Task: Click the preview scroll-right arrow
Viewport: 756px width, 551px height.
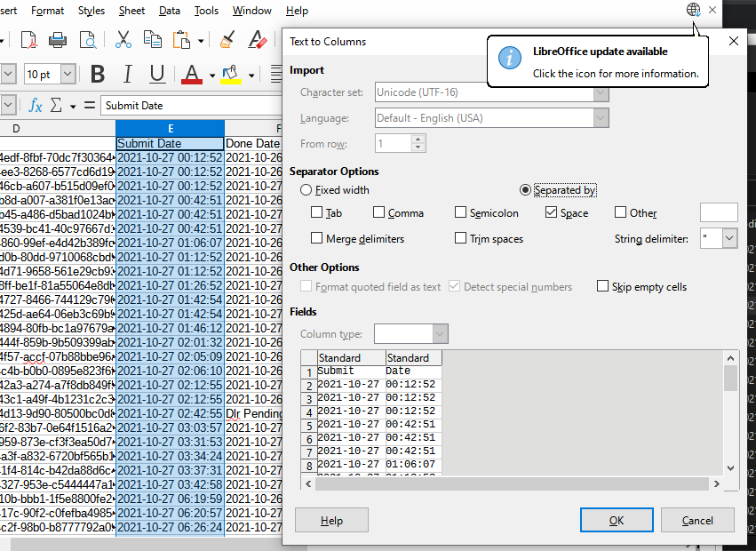Action: pyautogui.click(x=716, y=483)
